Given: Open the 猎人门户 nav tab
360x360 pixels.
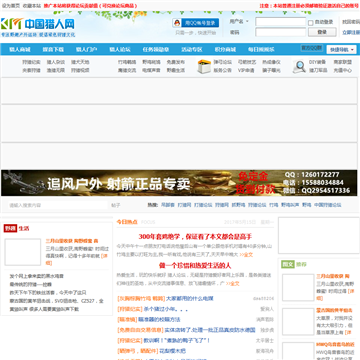Looking at the screenshot, I should (x=86, y=49).
